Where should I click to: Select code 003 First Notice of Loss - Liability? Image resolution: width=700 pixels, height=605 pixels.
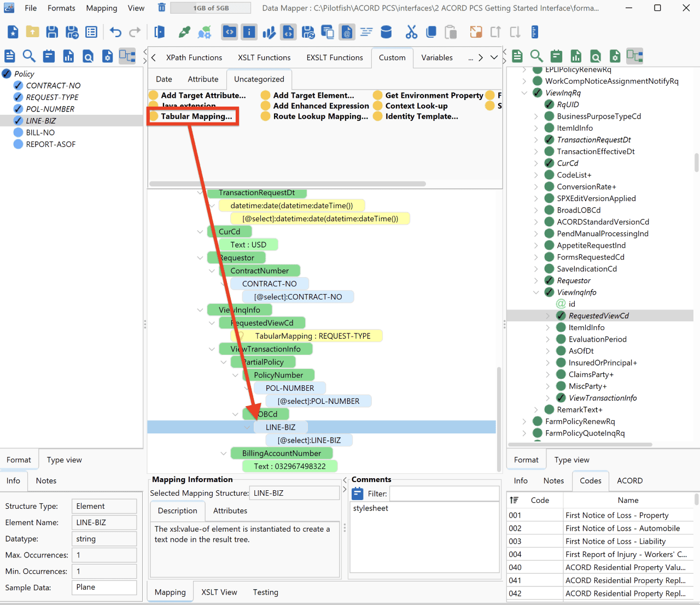[x=600, y=542]
